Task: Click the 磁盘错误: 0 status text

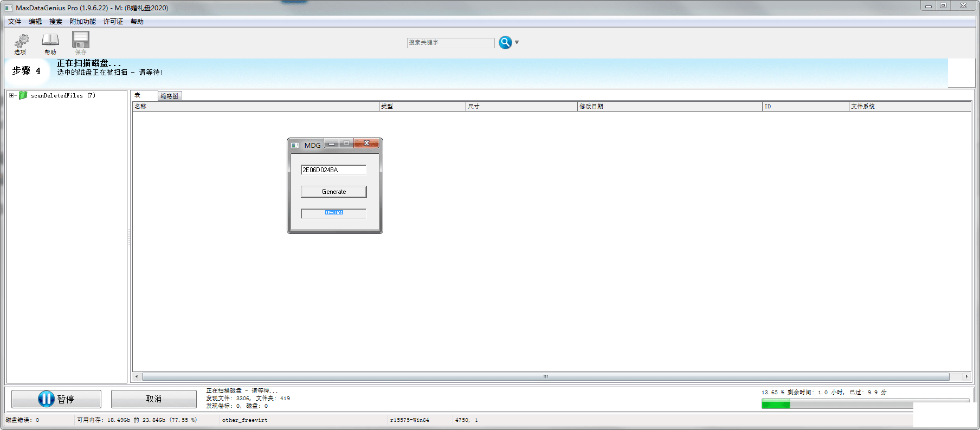Action: (22, 420)
